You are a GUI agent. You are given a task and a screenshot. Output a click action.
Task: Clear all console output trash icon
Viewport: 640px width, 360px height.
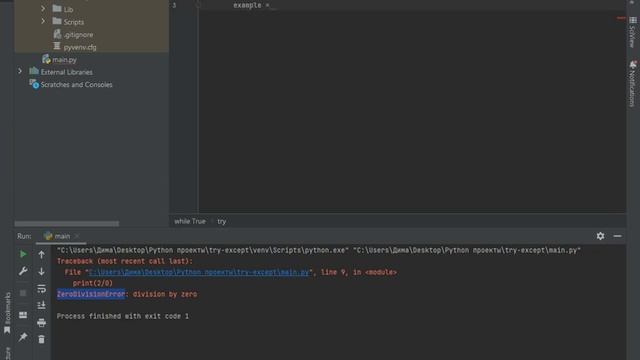[x=42, y=339]
